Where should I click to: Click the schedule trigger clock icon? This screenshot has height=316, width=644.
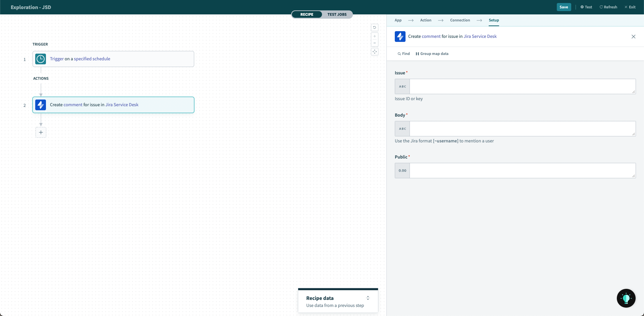tap(40, 59)
